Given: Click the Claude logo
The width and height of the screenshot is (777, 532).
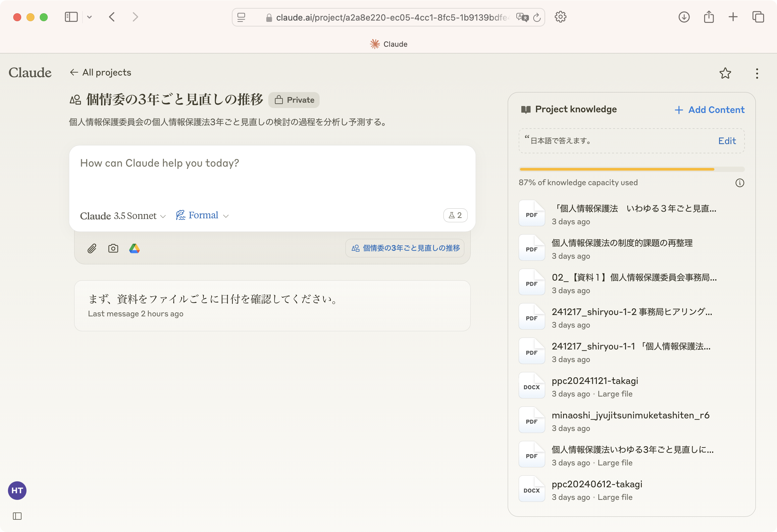Looking at the screenshot, I should (x=30, y=73).
